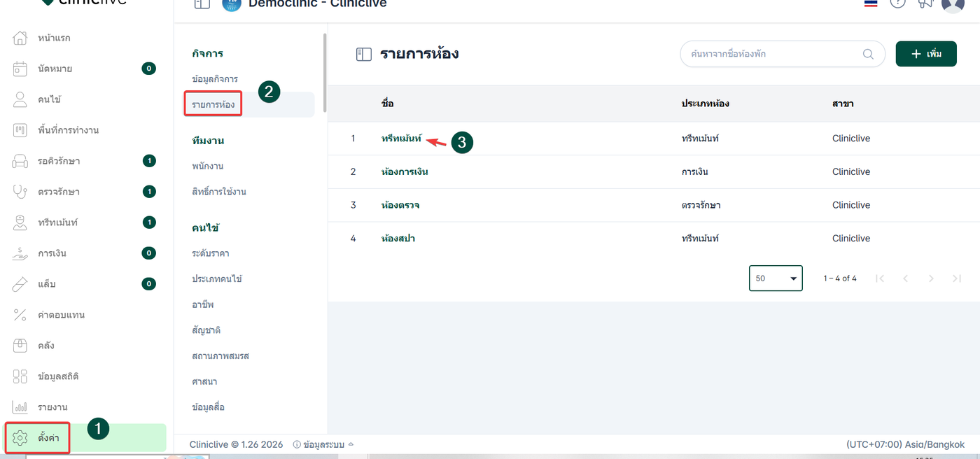Open room ทรีทเม้นท์ in the name column

[x=402, y=139]
